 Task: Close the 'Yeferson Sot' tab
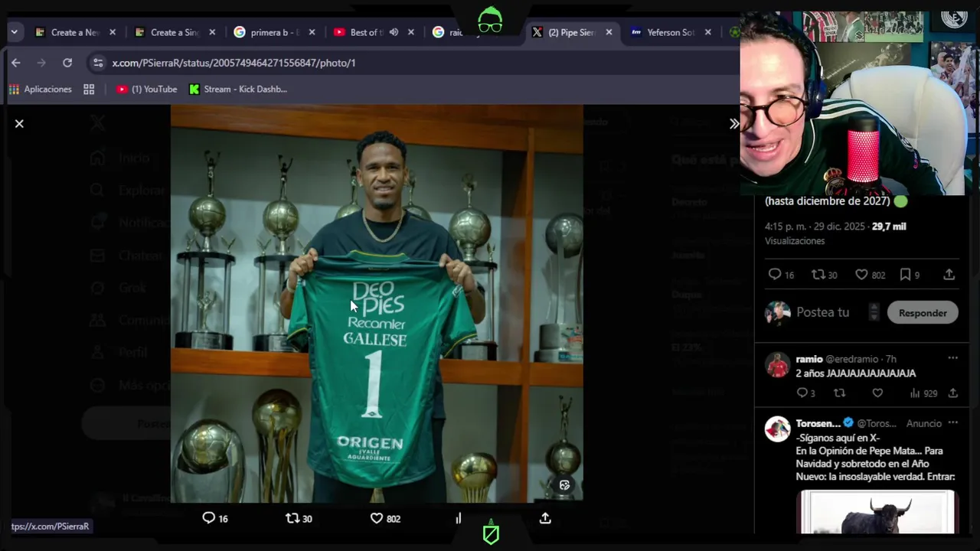point(707,32)
